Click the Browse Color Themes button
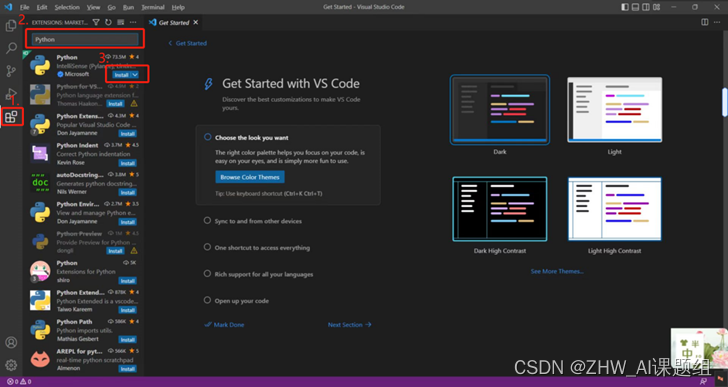This screenshot has width=728, height=387. pos(250,177)
